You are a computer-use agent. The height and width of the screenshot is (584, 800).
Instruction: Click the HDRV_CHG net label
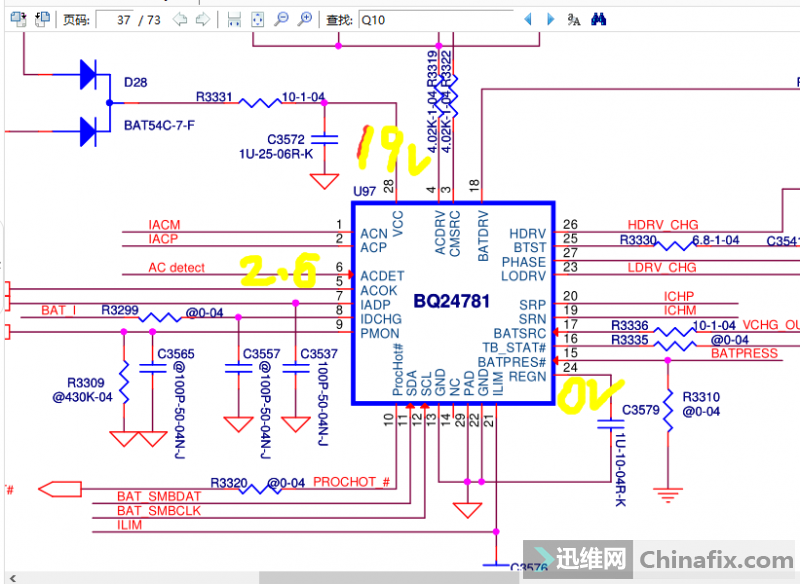[663, 225]
